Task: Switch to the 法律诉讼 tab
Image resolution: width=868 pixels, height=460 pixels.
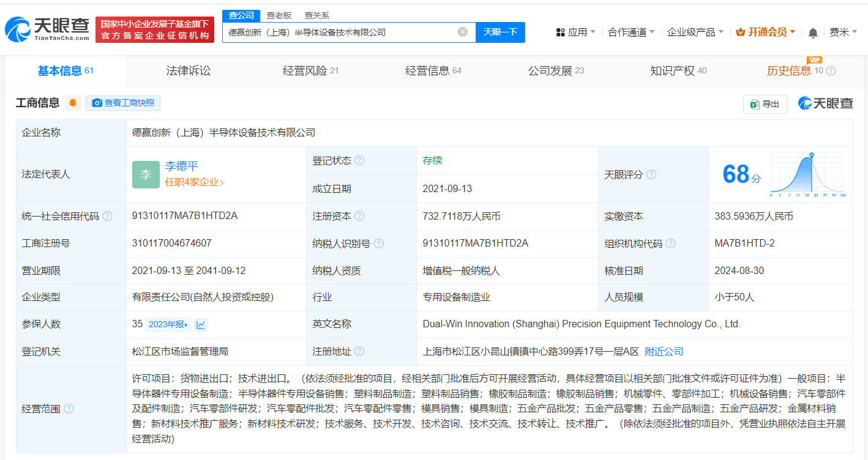Action: [x=188, y=71]
